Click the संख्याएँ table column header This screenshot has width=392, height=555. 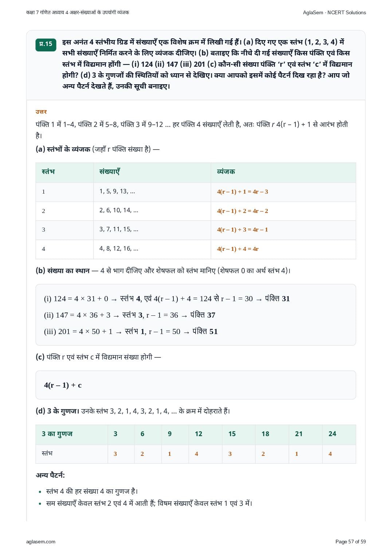click(x=110, y=171)
